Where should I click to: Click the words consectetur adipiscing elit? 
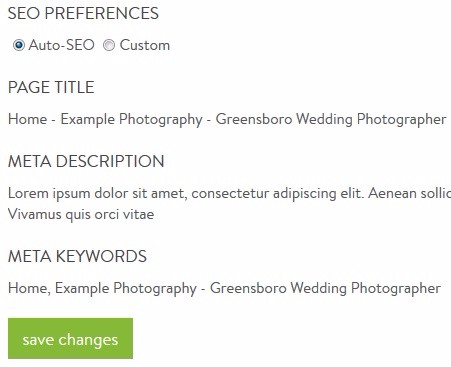pos(278,193)
